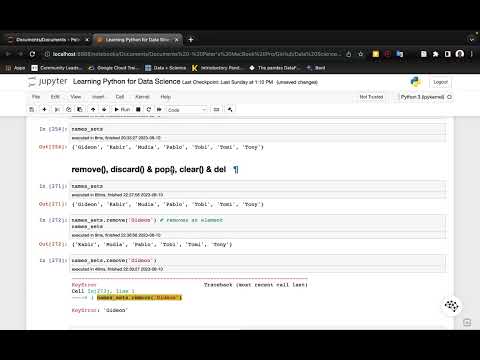Open the Community Leads bookmark
Image resolution: width=480 pixels, height=360 pixels.
pos(56,68)
